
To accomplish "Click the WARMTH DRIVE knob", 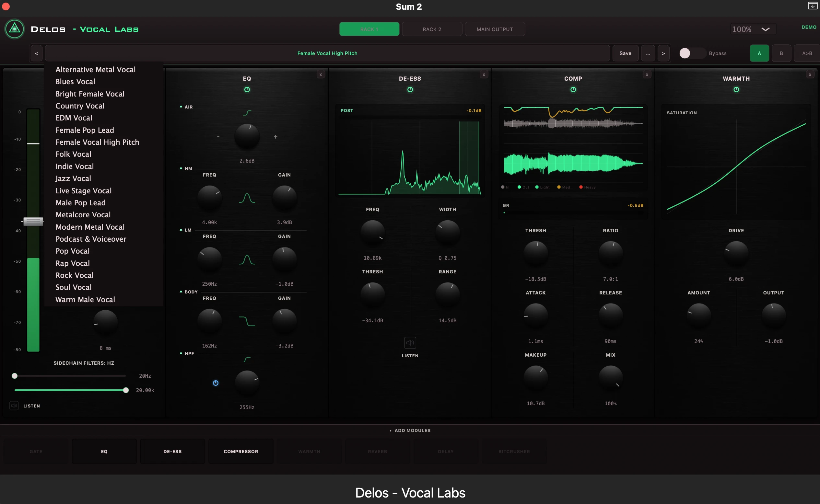I will (736, 253).
